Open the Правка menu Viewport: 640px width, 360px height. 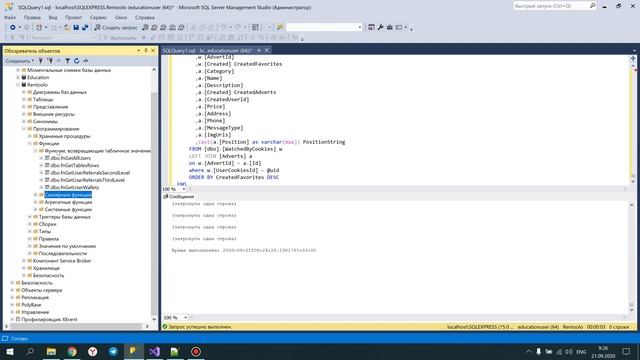point(32,18)
